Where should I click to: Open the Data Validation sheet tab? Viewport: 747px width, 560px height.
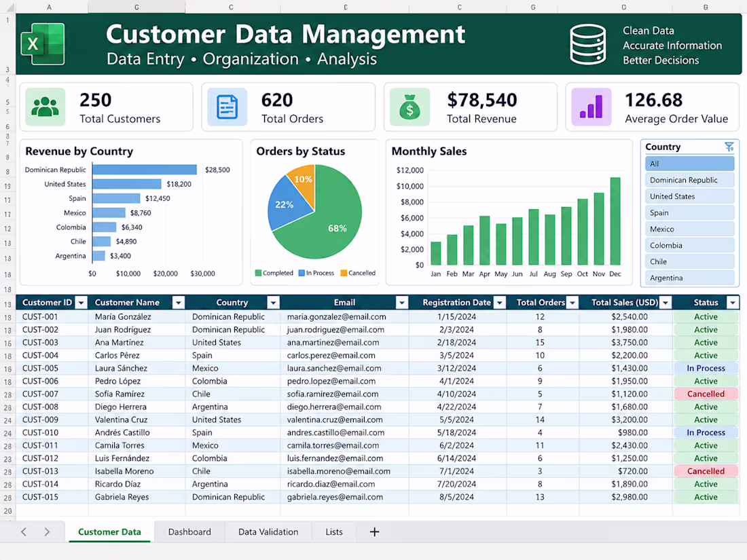268,532
